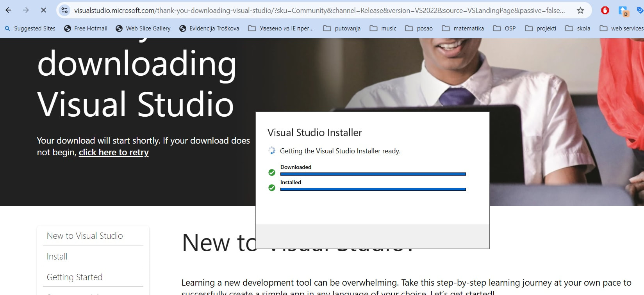Click the browser forward arrow

(x=26, y=10)
